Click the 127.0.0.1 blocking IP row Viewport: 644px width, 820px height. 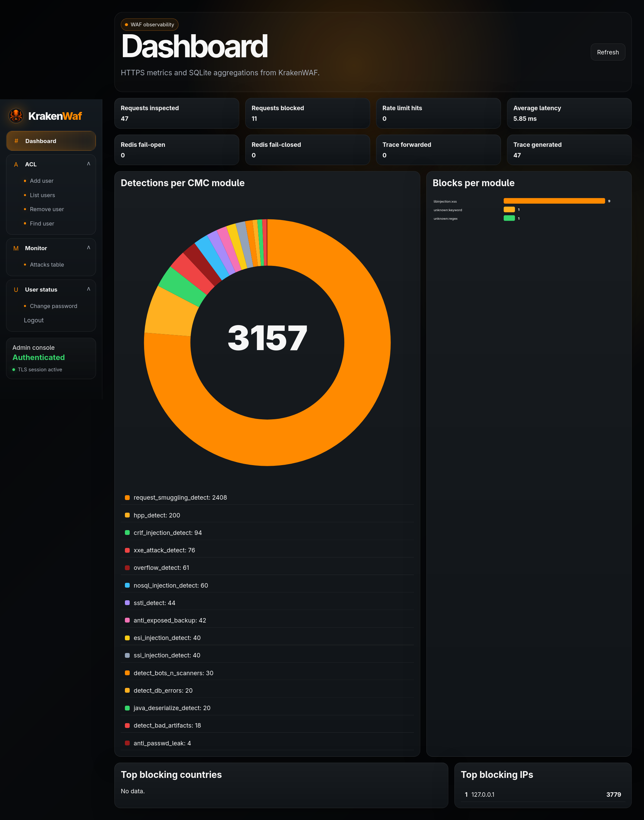[x=543, y=794]
